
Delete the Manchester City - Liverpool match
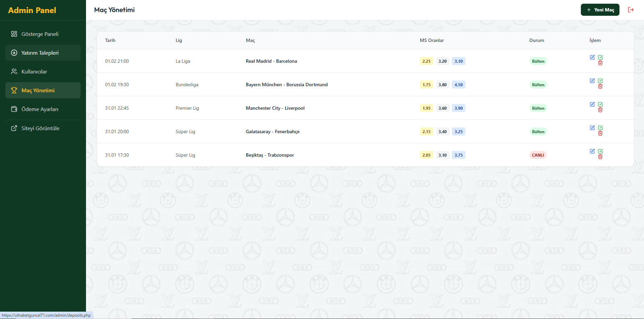pyautogui.click(x=600, y=110)
